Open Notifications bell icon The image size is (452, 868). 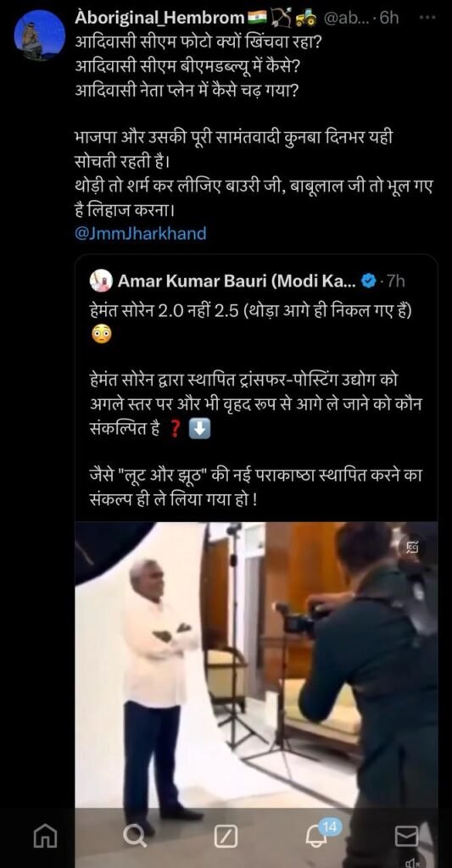[316, 837]
